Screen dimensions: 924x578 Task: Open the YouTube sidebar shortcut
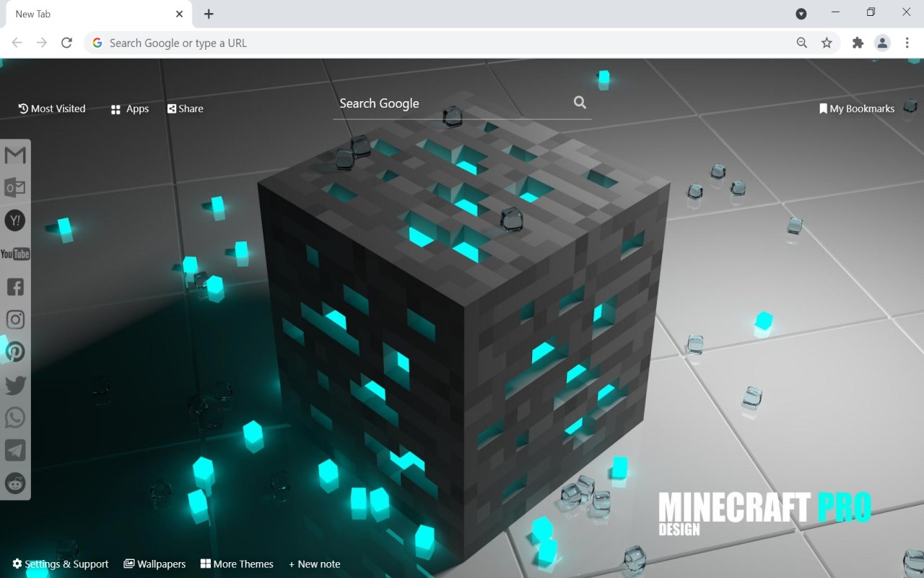coord(15,254)
